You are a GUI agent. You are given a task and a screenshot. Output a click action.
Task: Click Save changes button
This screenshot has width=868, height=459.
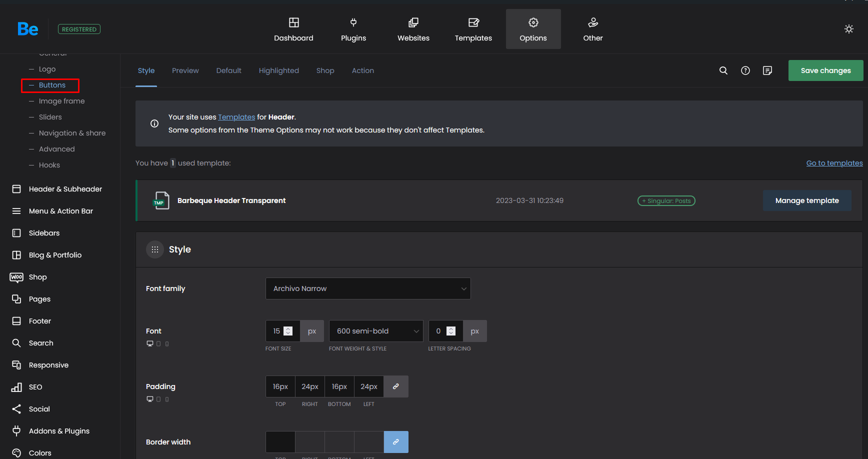(x=826, y=70)
